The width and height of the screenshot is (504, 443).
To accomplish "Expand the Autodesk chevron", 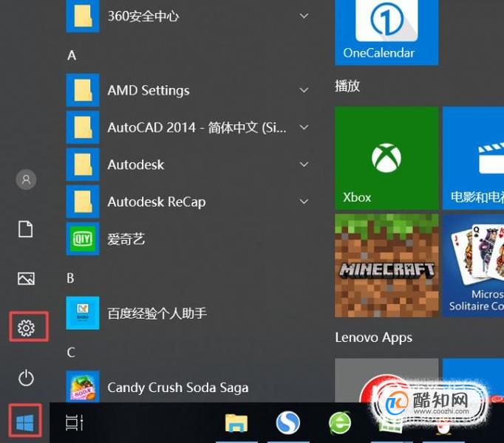I will [x=304, y=165].
